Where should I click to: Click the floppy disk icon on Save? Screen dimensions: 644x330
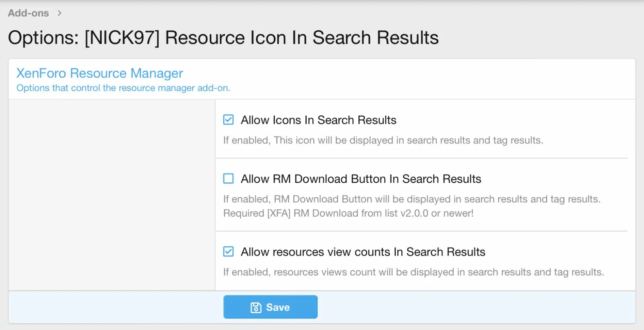pos(256,307)
